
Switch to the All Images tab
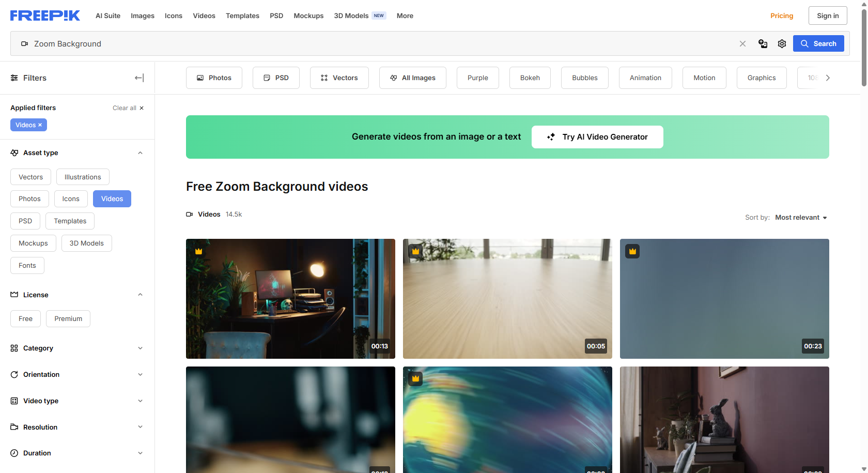412,78
